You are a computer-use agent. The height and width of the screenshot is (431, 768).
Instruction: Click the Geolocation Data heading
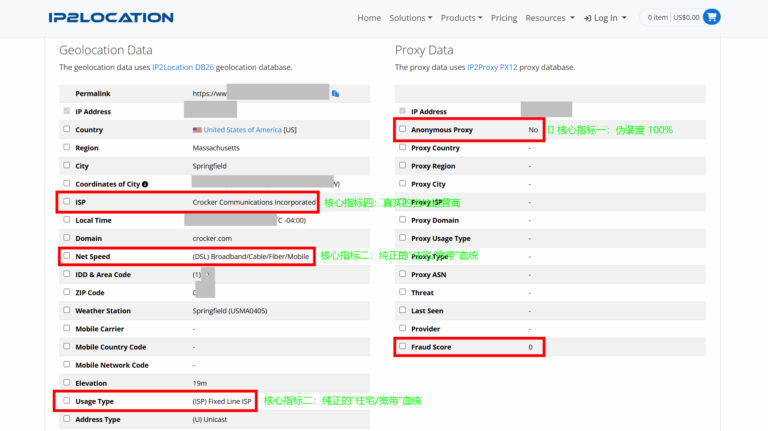[x=106, y=50]
